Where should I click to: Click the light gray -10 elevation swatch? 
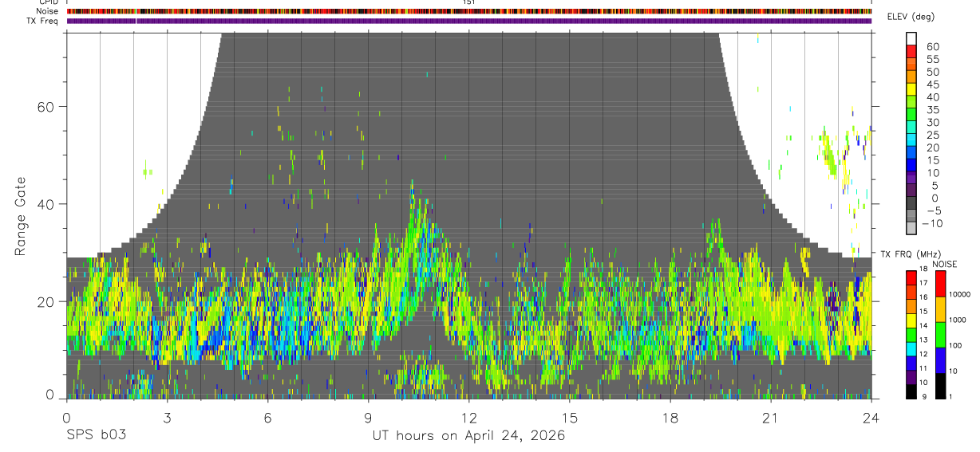[x=911, y=229]
